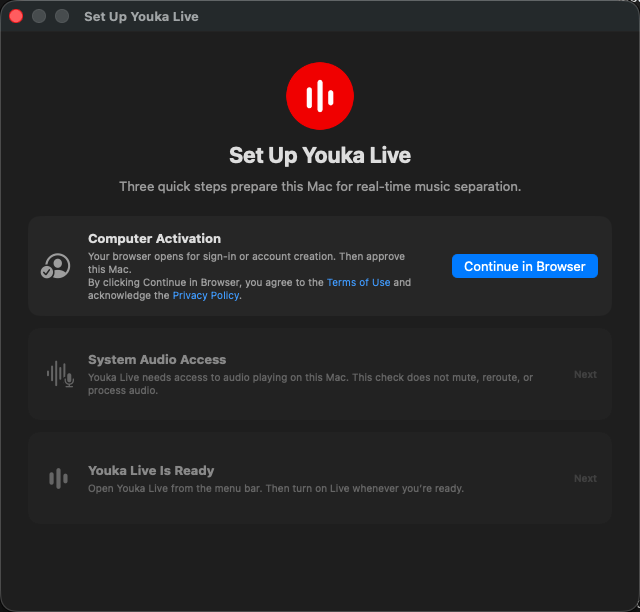This screenshot has height=612, width=640.
Task: Click the Youka Live Is Ready icon
Action: coord(58,478)
